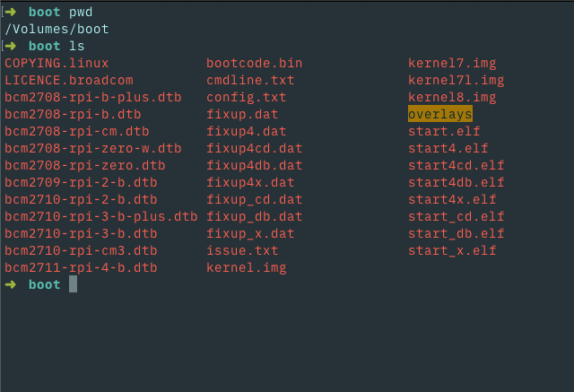Click the boot directory name on the last prompt

pyautogui.click(x=44, y=284)
